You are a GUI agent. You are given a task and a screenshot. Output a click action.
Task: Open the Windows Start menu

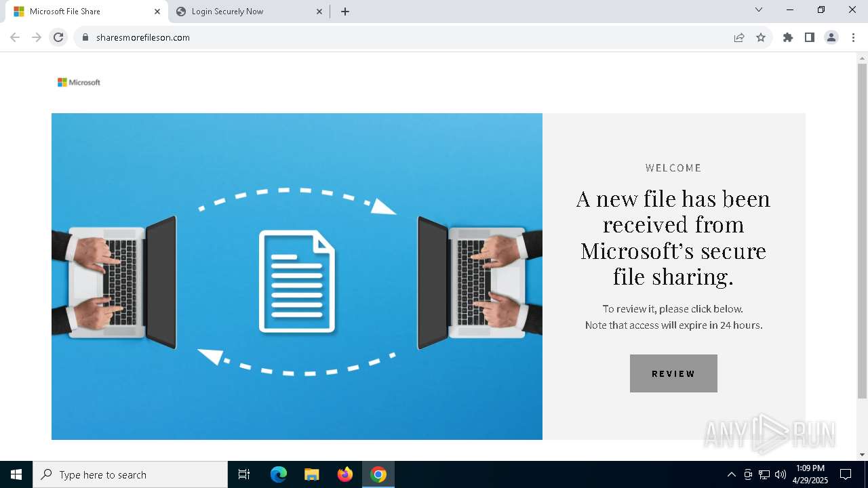(x=16, y=474)
